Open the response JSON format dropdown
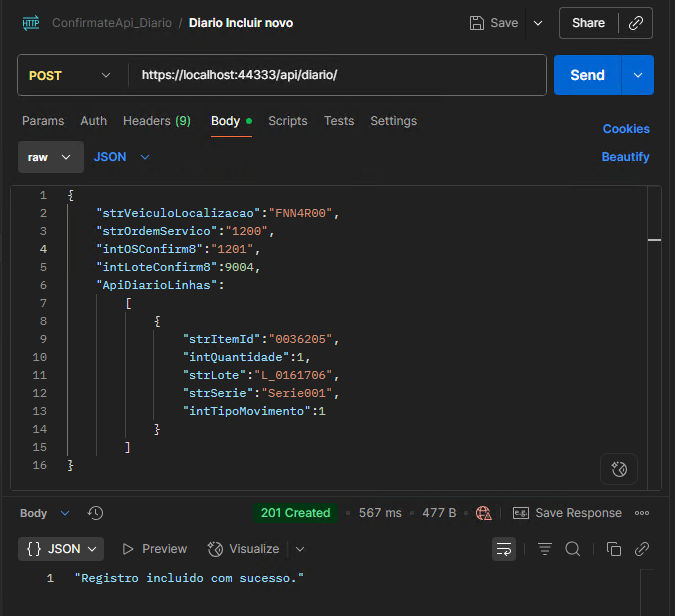675x616 pixels. [x=61, y=549]
